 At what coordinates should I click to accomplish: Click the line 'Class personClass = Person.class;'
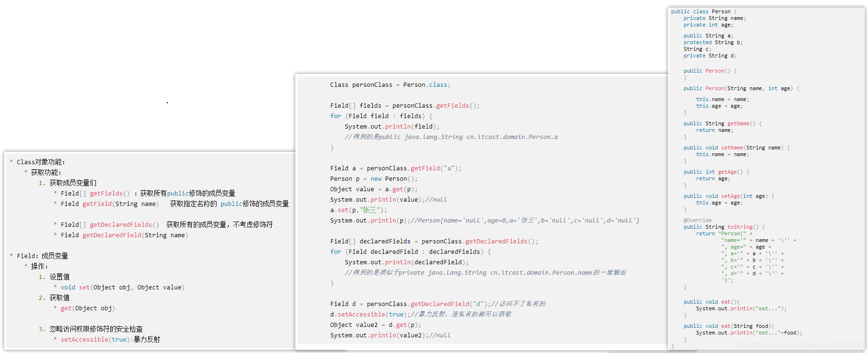tap(390, 85)
